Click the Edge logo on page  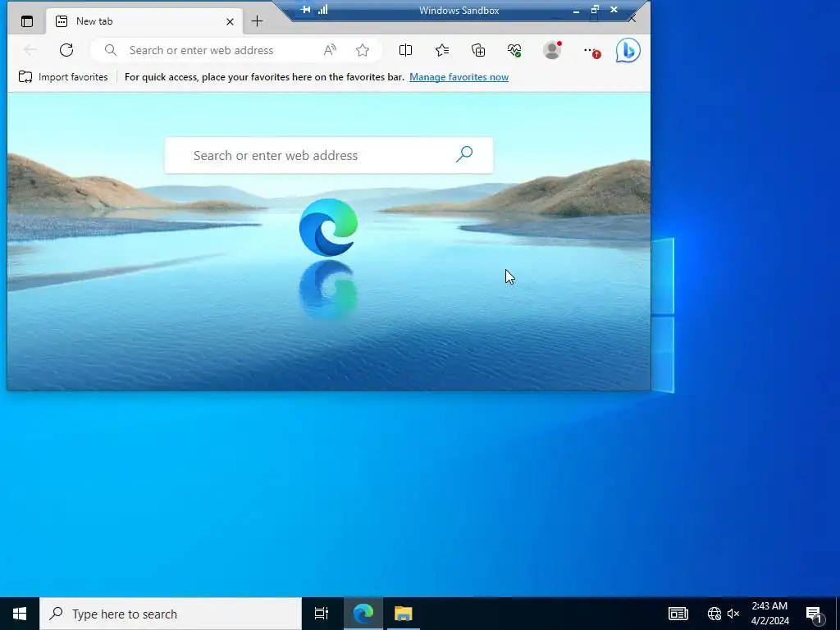coord(328,228)
